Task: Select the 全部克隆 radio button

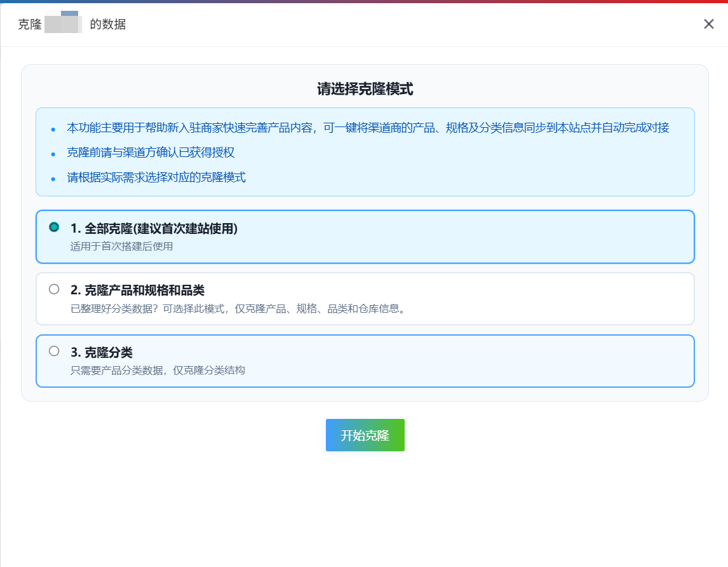Action: coord(54,228)
